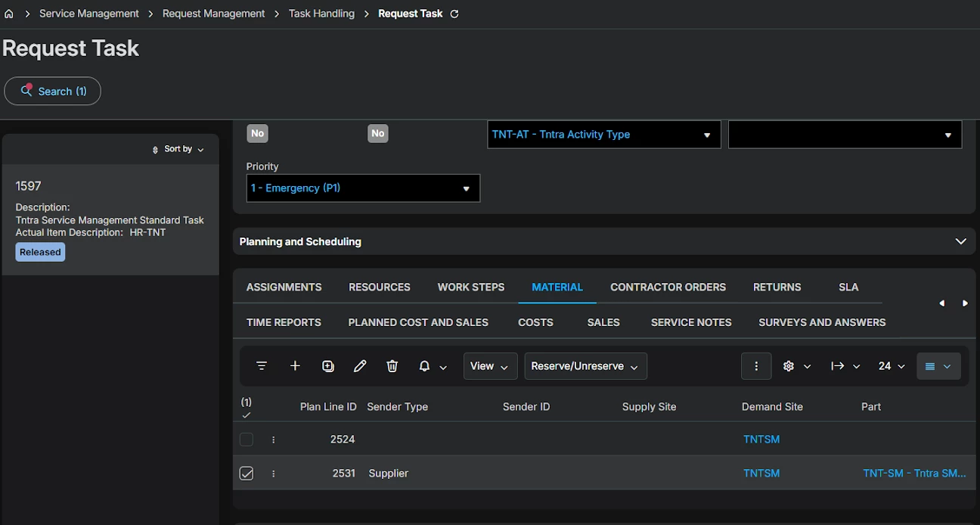Edit the selected material row

360,366
